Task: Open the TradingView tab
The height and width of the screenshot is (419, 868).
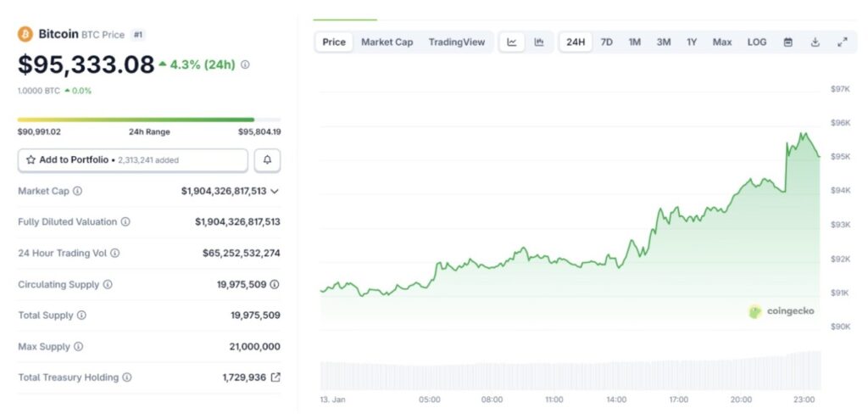Action: pos(457,42)
